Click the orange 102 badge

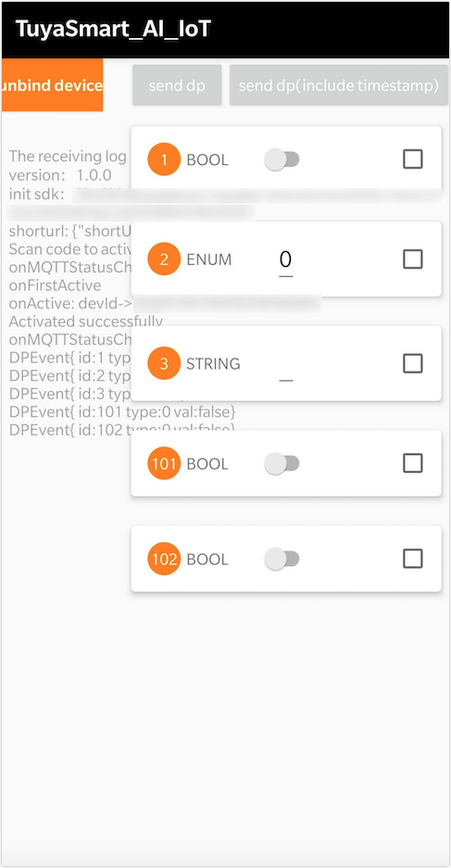[164, 560]
